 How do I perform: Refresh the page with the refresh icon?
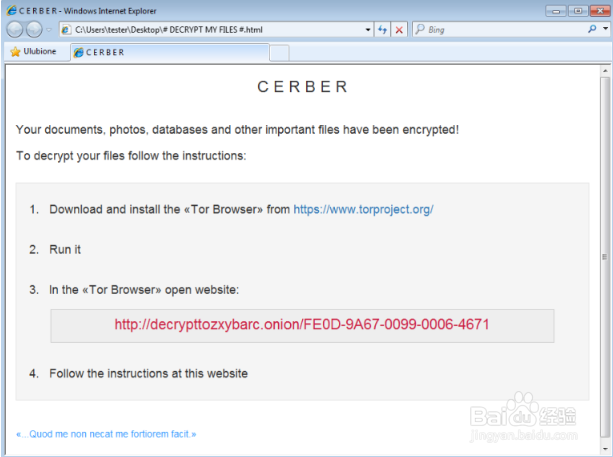382,30
